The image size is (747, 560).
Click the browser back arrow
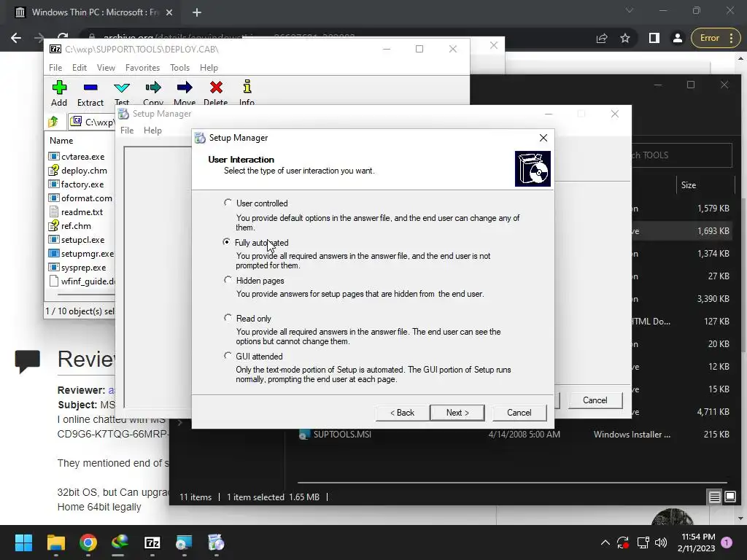pyautogui.click(x=16, y=38)
